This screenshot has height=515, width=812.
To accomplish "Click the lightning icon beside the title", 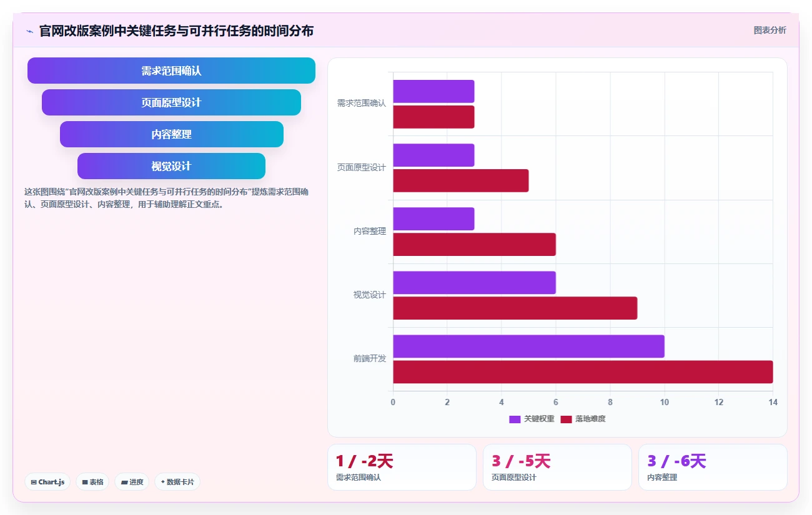I will [29, 31].
